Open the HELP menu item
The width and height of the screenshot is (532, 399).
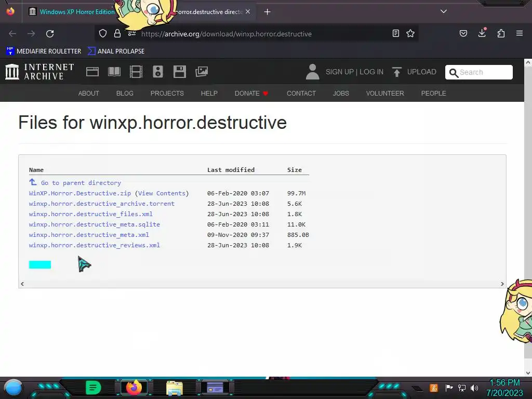(209, 94)
